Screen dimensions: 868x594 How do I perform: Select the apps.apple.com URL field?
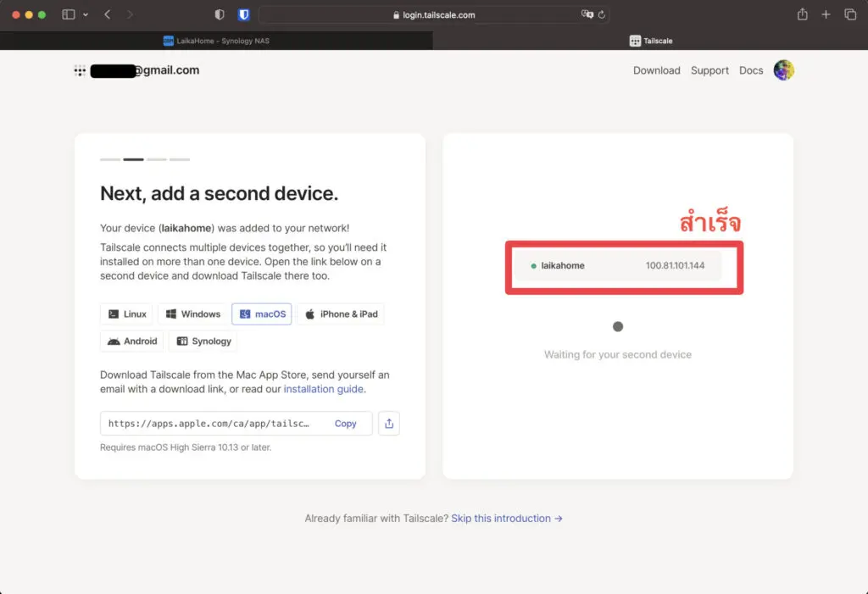[236, 424]
